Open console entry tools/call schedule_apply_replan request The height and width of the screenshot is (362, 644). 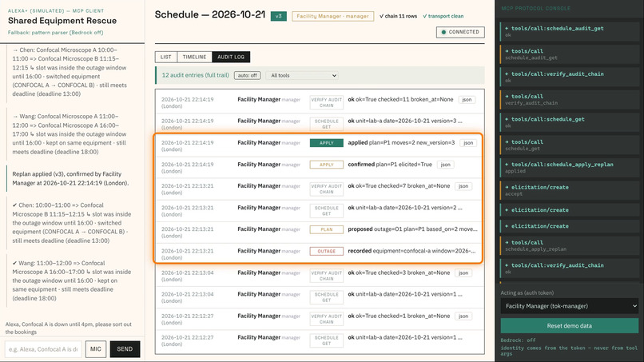tap(569, 245)
